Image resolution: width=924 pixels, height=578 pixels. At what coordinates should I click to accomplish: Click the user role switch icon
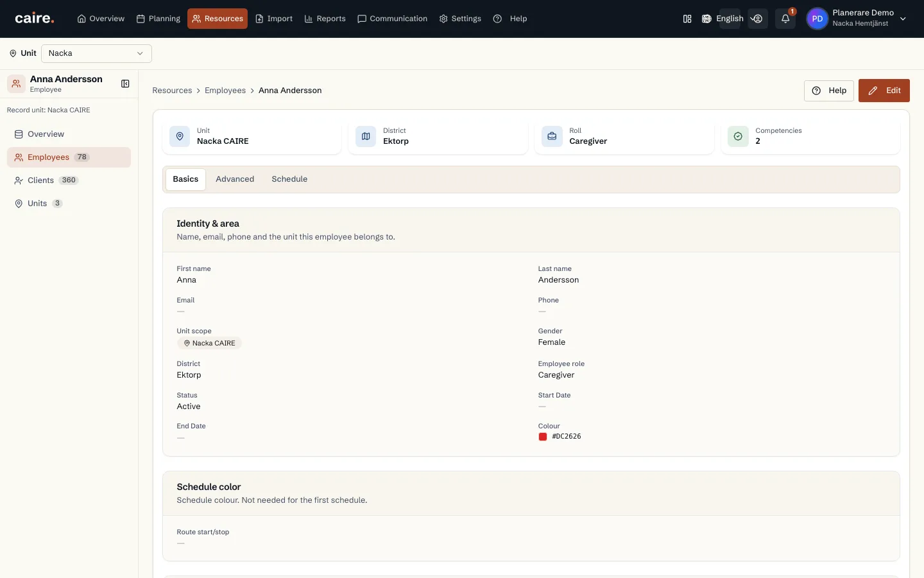click(x=758, y=19)
